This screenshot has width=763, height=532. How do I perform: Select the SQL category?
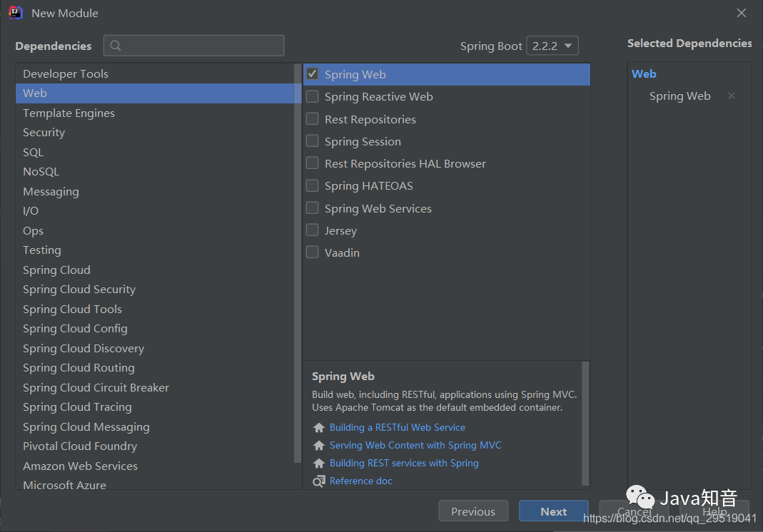(155, 152)
